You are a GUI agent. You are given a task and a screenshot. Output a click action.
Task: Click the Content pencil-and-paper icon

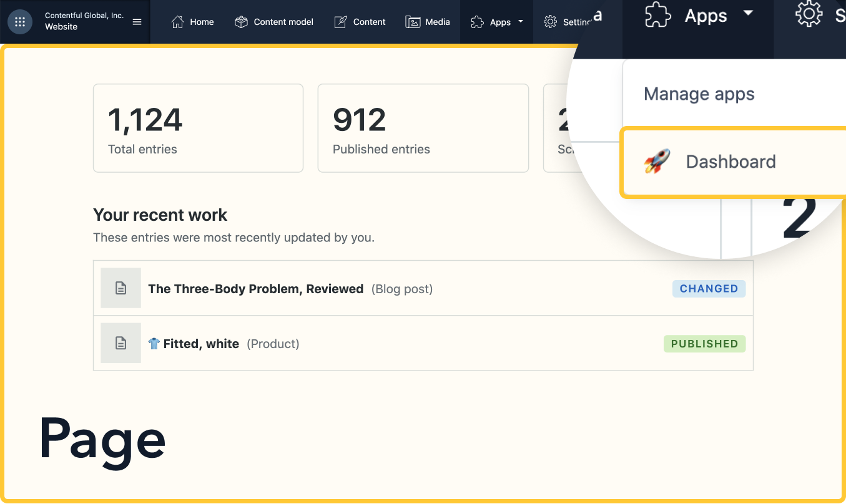[x=340, y=22]
